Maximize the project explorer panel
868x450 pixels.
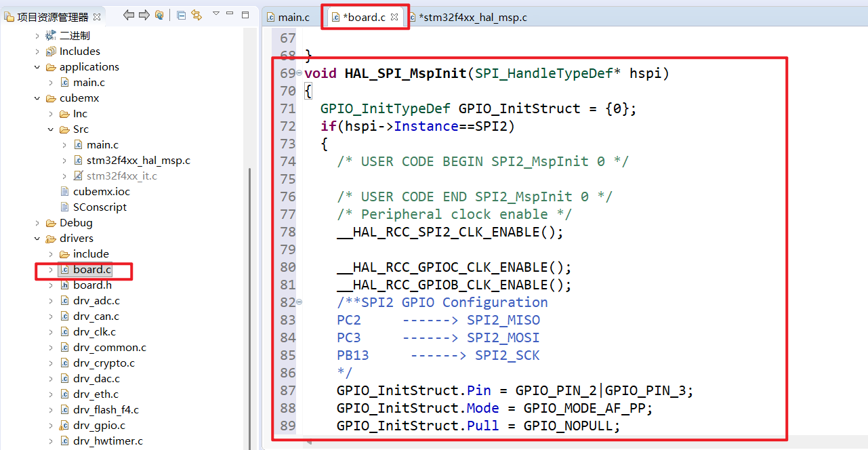pos(245,14)
